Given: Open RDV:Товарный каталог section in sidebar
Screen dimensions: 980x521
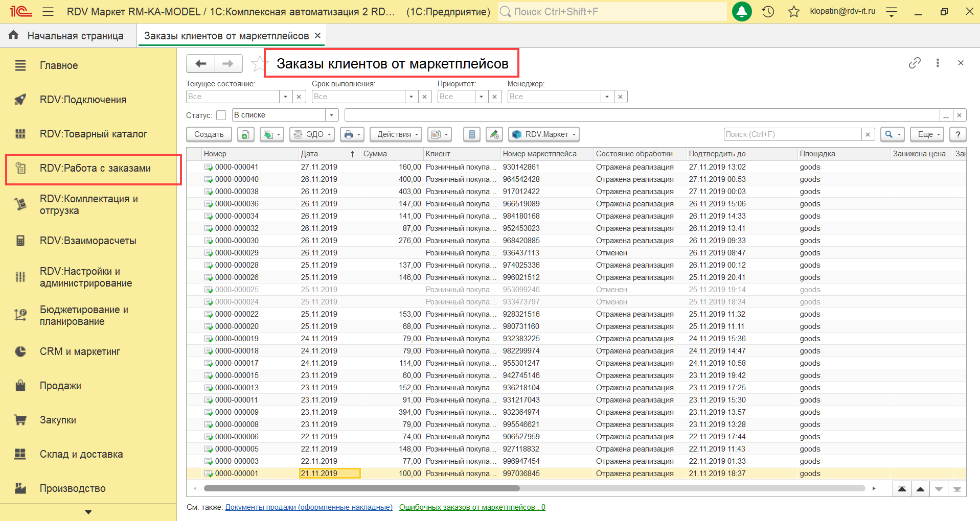Looking at the screenshot, I should [x=93, y=134].
